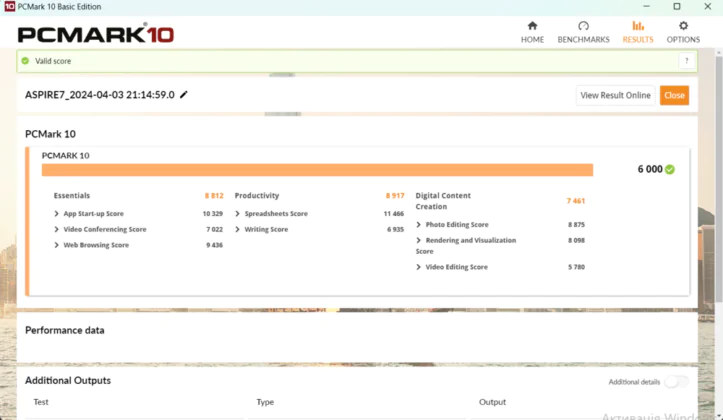The image size is (723, 420).
Task: Click the Essentials score 8 812
Action: point(214,195)
